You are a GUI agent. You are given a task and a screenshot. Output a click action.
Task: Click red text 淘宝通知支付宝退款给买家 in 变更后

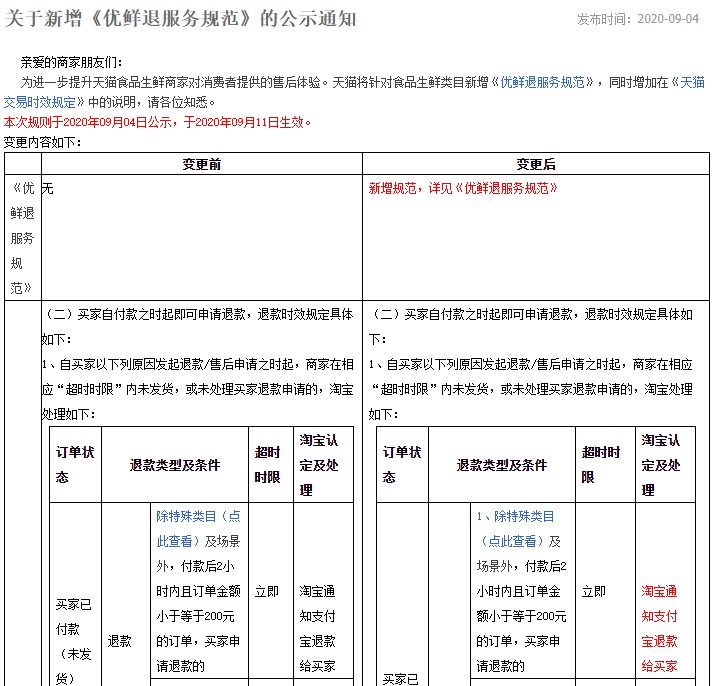(x=659, y=629)
